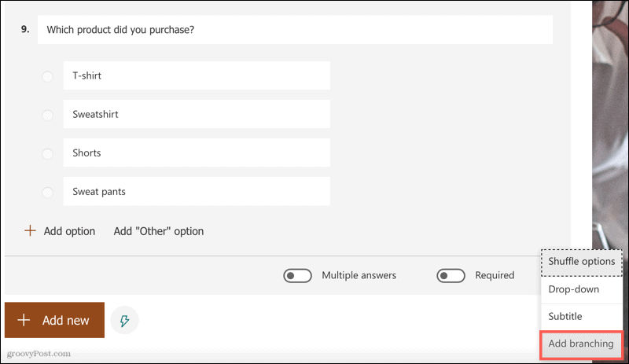
Task: Select the Sweat pants radio button
Action: pyautogui.click(x=47, y=192)
